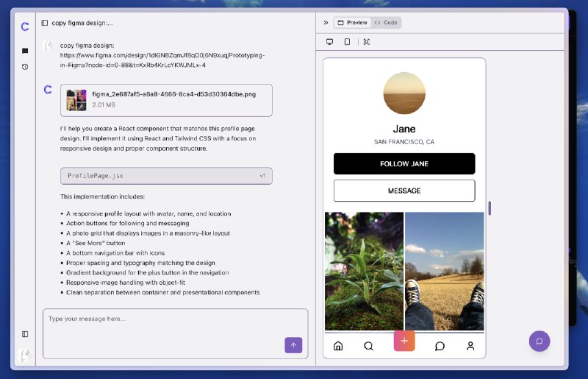
Task: Click attachment file size '2.01 MB'
Action: [x=104, y=105]
